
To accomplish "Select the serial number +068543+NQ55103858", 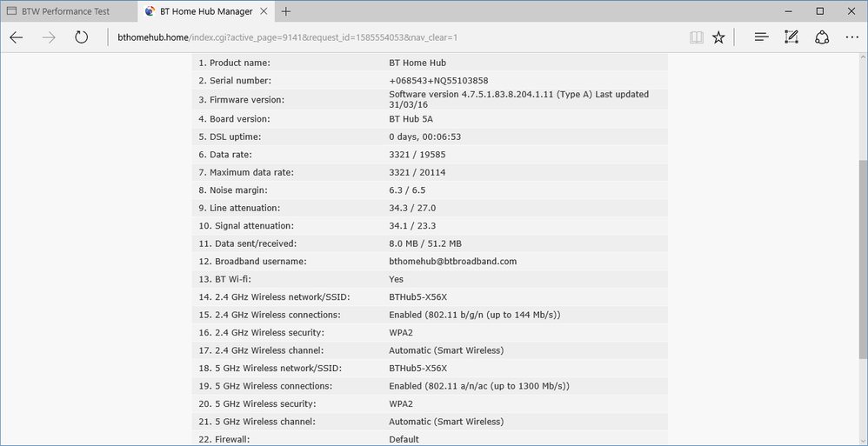I will [x=438, y=81].
